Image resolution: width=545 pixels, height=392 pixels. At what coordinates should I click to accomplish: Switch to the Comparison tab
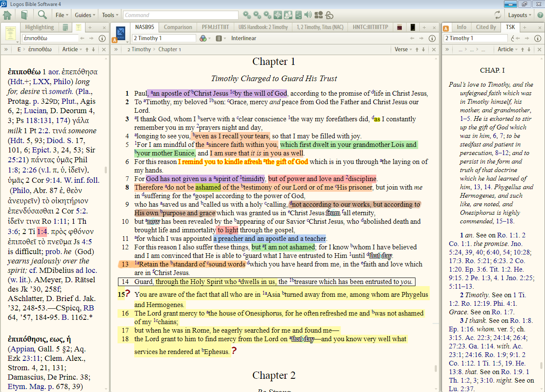(x=178, y=27)
